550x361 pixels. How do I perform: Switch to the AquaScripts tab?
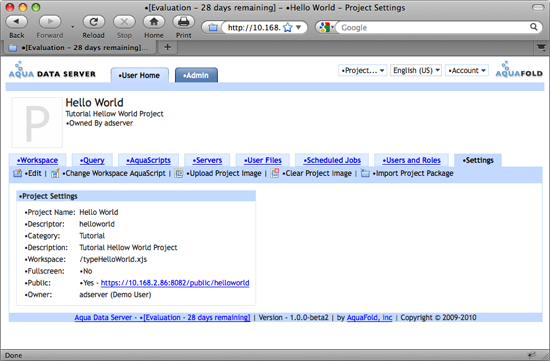tap(148, 160)
